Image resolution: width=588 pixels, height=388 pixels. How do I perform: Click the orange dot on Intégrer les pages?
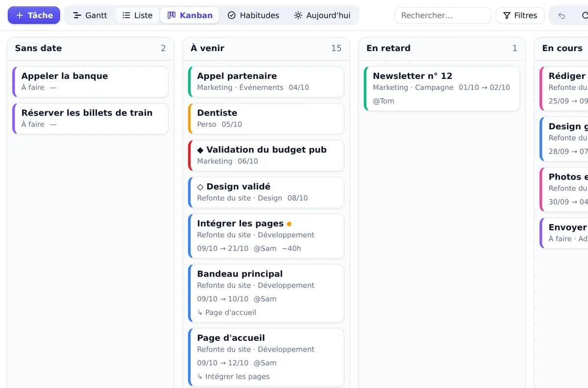click(289, 224)
